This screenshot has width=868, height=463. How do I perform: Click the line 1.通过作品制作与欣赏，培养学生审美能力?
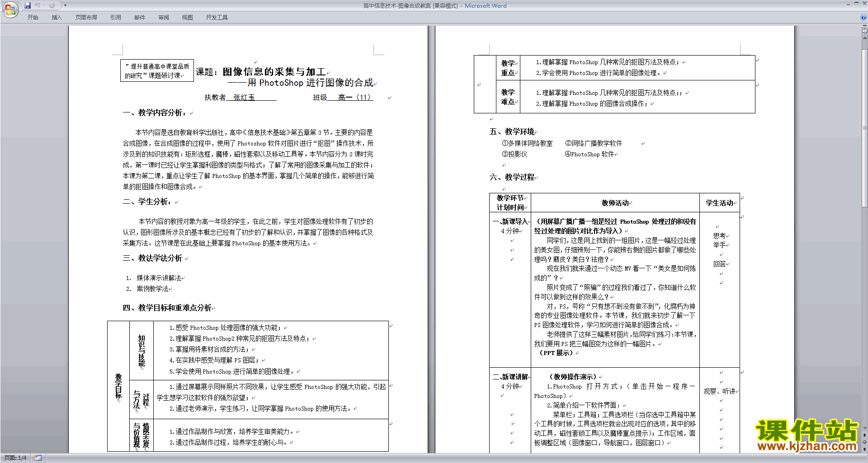coord(232,431)
